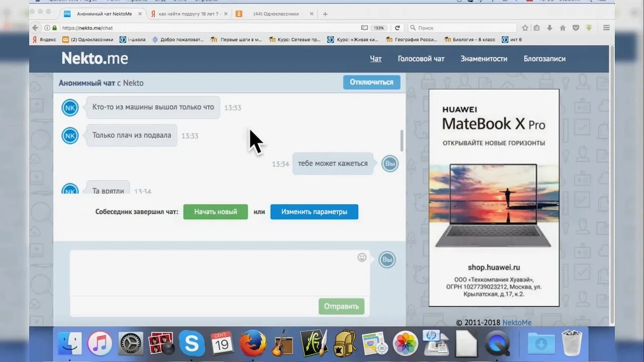Show bookmarks list icon in toolbar

tap(537, 28)
